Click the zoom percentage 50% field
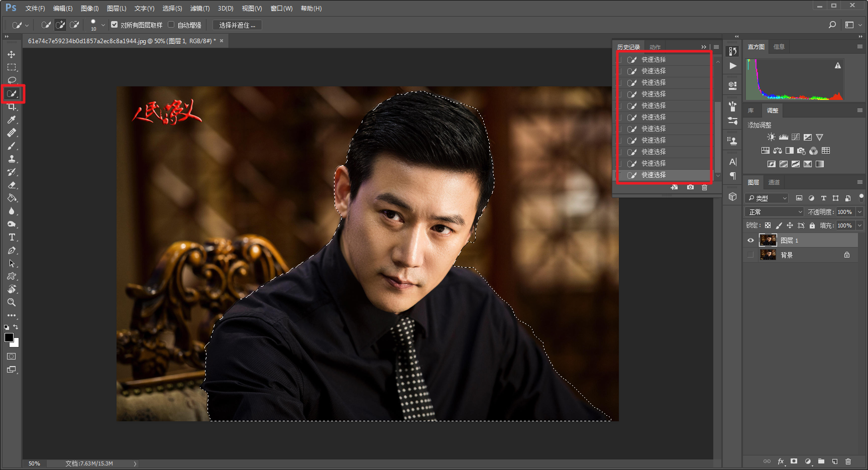 (34, 463)
